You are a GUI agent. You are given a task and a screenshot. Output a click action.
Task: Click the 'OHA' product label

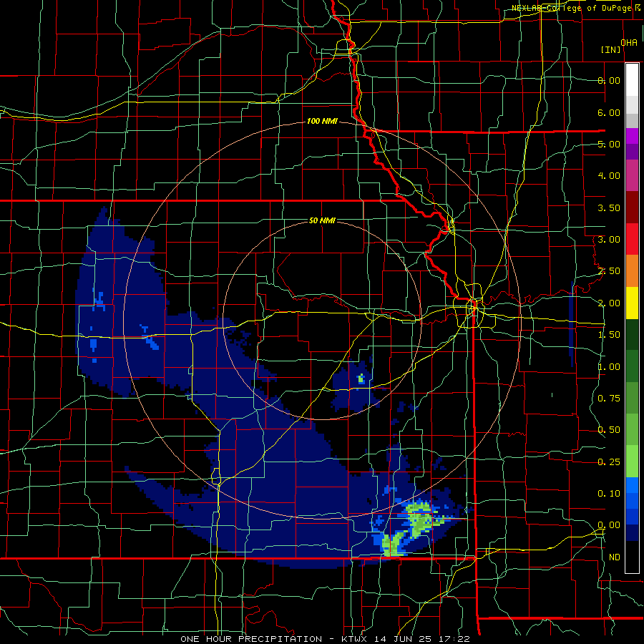pos(629,42)
